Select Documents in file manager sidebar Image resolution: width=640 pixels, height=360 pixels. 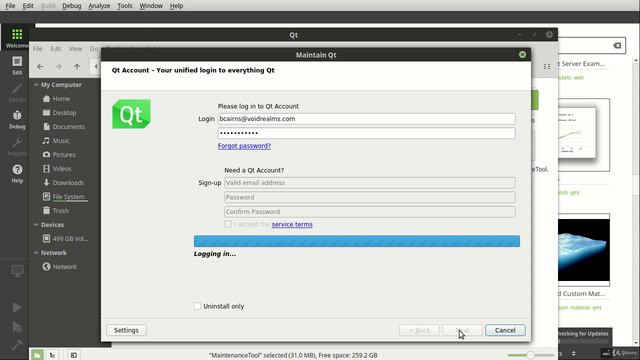(69, 127)
